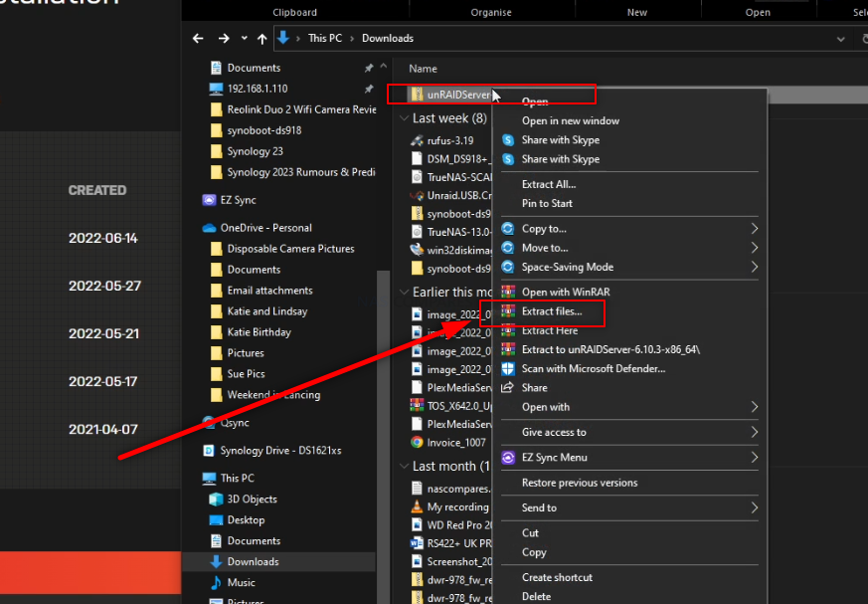Click the OneDrive - Personal cloud icon
868x604 pixels.
[209, 228]
